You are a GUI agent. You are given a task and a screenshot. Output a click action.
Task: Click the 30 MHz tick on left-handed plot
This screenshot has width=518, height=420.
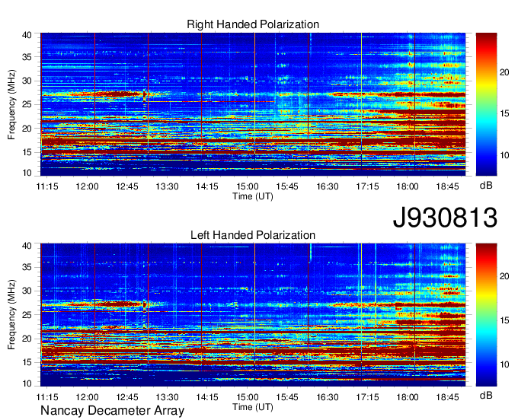pyautogui.click(x=27, y=291)
